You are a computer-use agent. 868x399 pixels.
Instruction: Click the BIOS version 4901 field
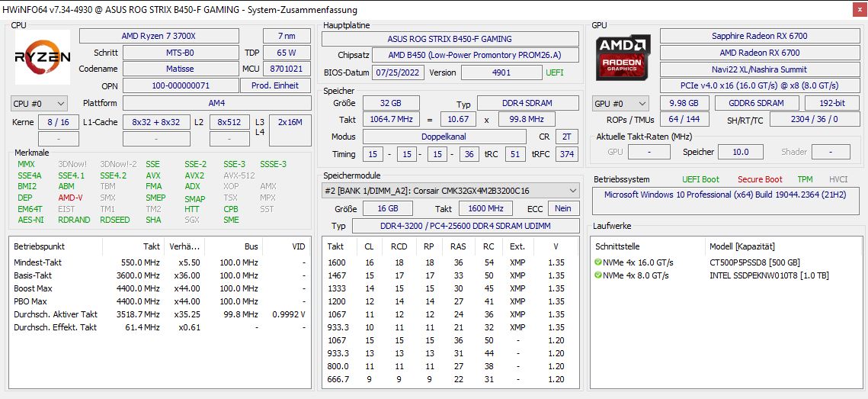tap(501, 72)
